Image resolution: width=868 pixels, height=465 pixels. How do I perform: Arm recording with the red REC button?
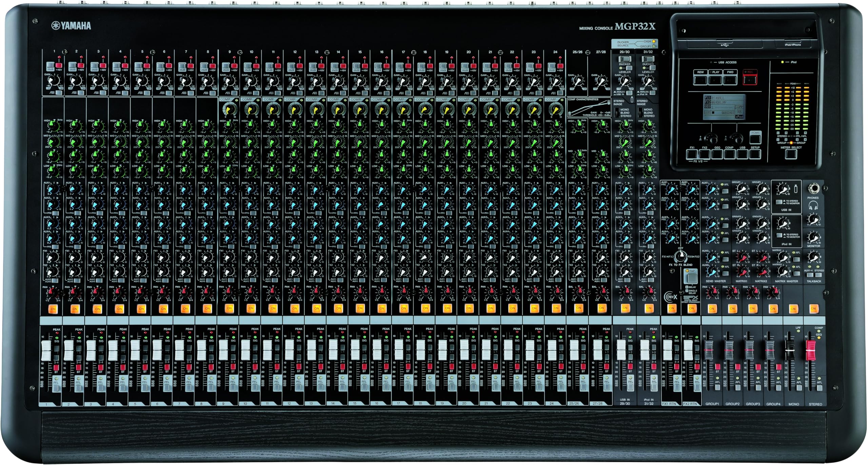[750, 80]
